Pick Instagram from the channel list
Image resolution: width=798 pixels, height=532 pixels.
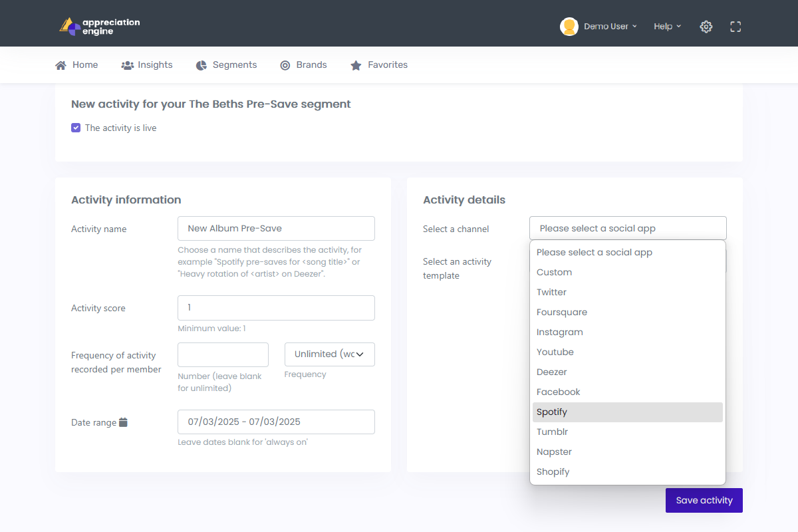tap(628, 332)
